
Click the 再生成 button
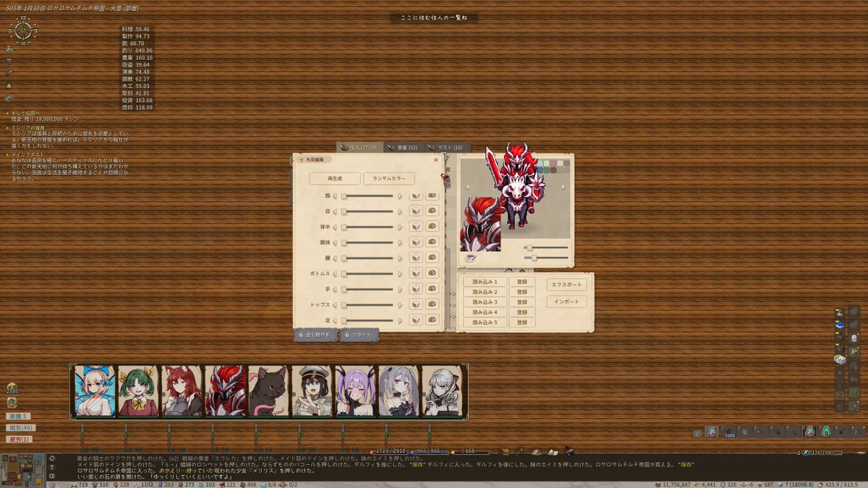point(335,178)
